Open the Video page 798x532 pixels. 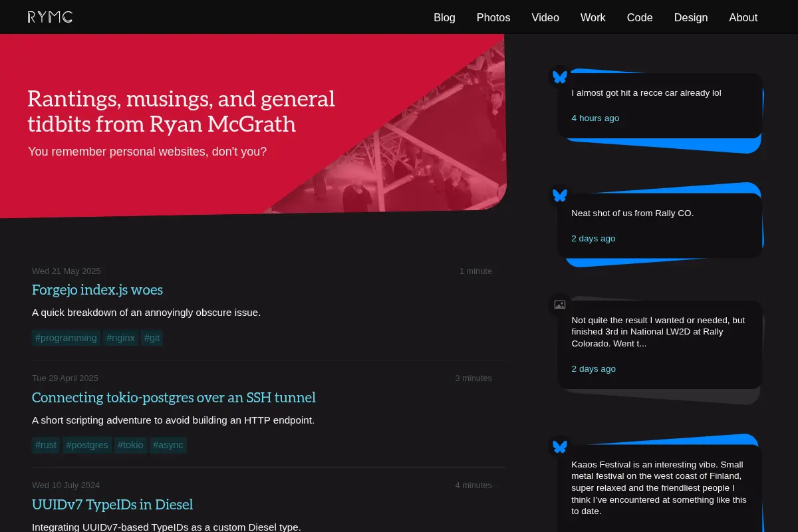click(x=545, y=17)
